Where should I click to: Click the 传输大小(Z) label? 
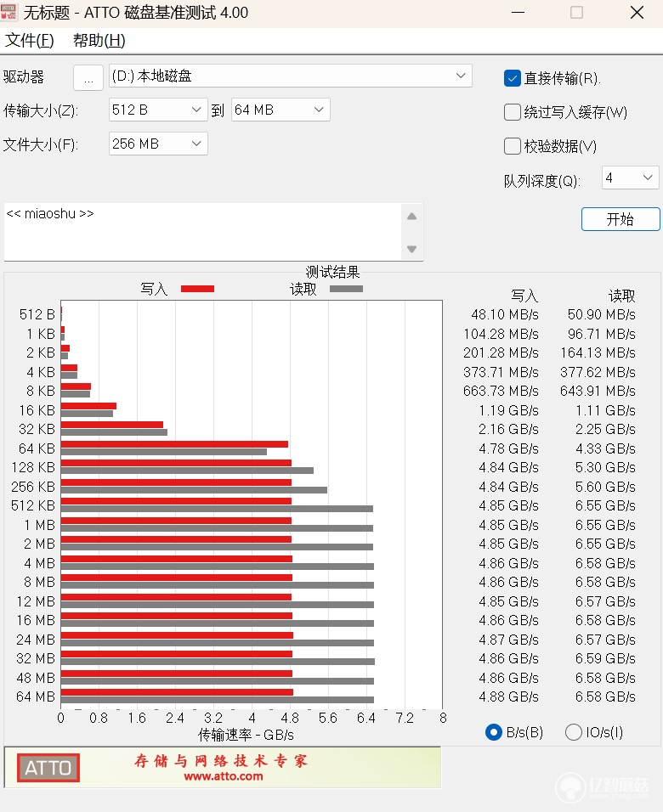[41, 110]
